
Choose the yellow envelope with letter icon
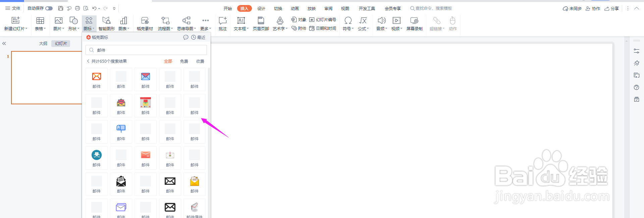[195, 181]
